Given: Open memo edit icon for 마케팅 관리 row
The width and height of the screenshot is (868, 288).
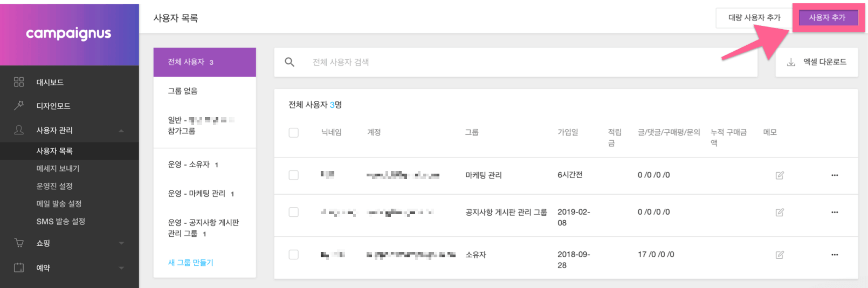Looking at the screenshot, I should click(x=780, y=175).
